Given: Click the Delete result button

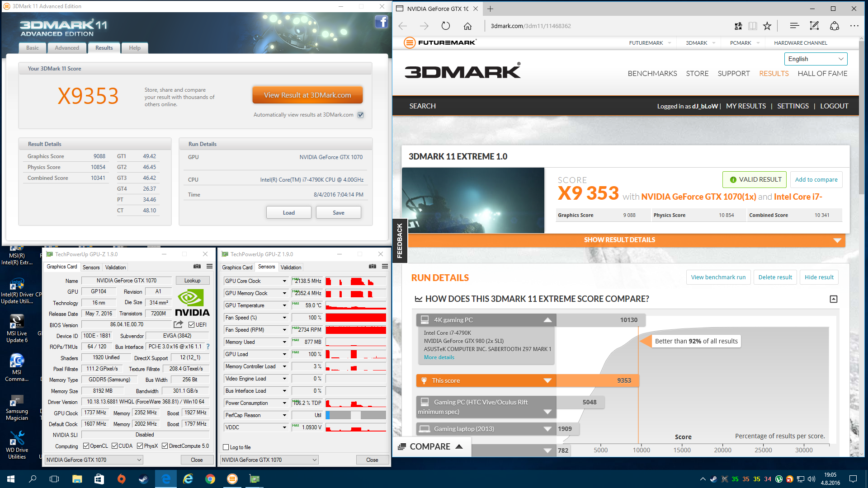Looking at the screenshot, I should point(775,277).
